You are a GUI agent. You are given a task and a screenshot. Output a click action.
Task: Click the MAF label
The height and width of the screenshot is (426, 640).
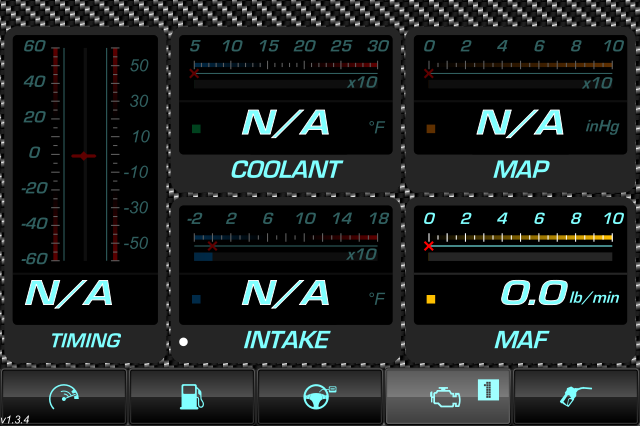pos(521,340)
